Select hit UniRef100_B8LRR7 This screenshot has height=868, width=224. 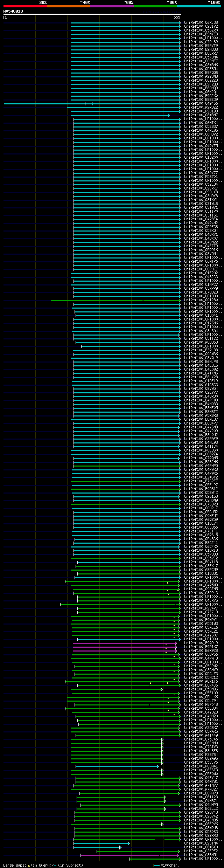coord(201,53)
